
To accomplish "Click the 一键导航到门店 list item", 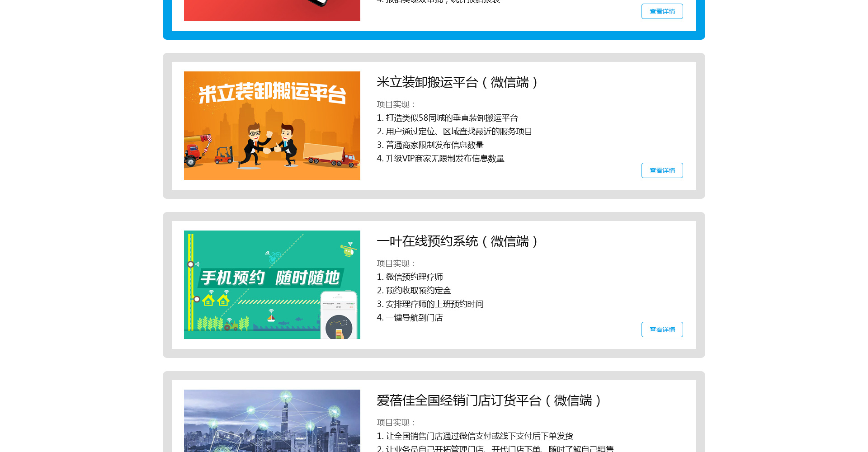I will click(x=410, y=318).
